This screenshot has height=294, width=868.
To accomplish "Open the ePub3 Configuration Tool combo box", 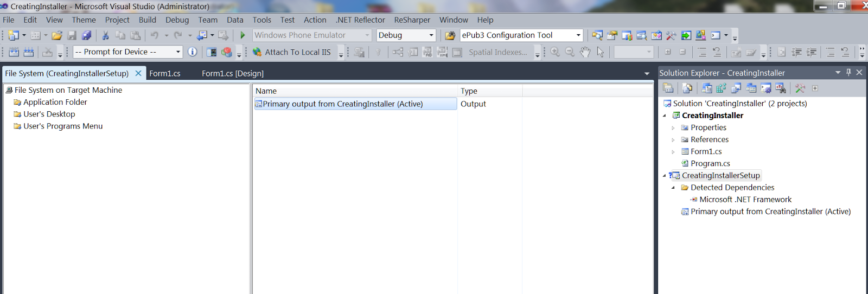I will (x=578, y=35).
